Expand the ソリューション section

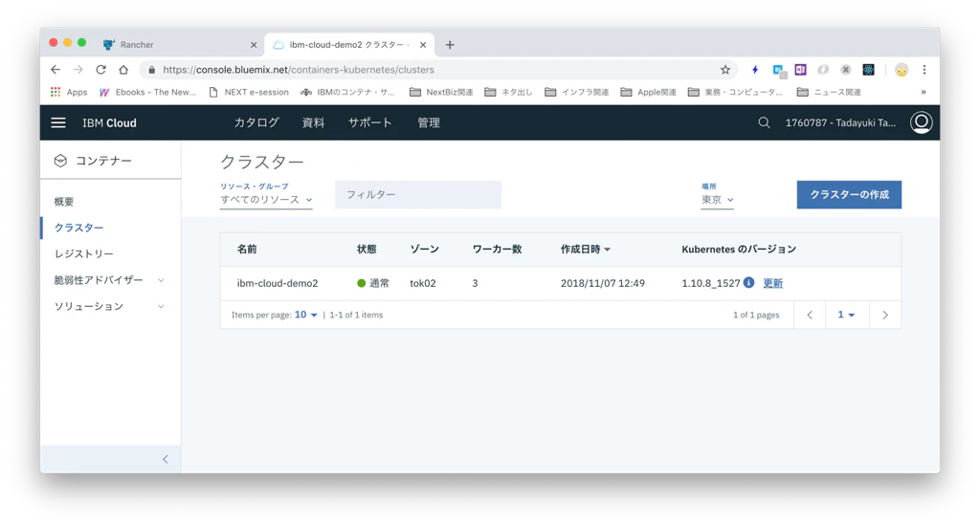(161, 306)
